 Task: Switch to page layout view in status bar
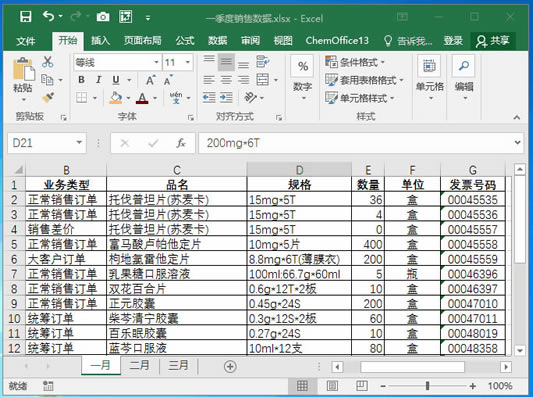332,385
